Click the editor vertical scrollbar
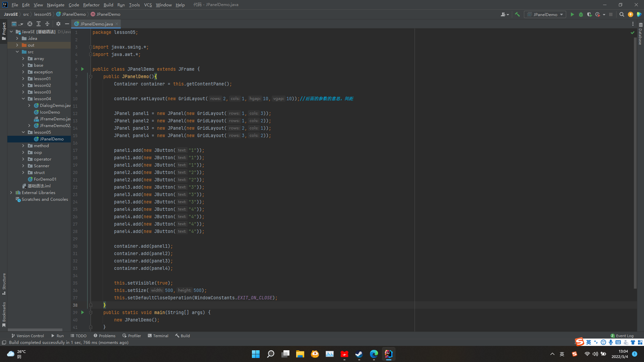The width and height of the screenshot is (644, 362). click(635, 161)
